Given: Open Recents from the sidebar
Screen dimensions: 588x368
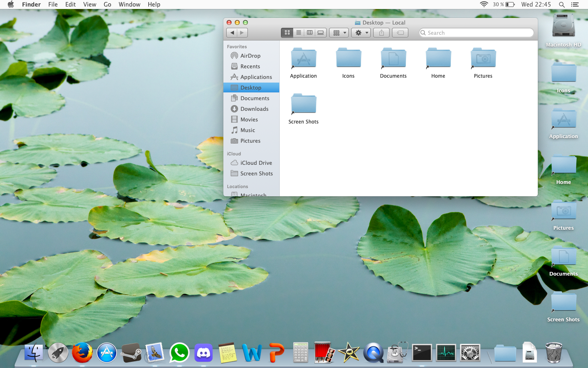Looking at the screenshot, I should 251,66.
